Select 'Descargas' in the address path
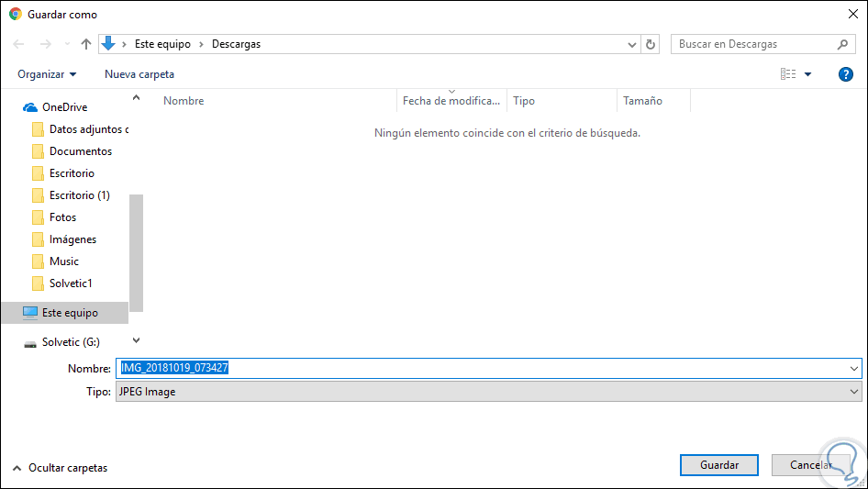This screenshot has width=868, height=489. pos(237,44)
